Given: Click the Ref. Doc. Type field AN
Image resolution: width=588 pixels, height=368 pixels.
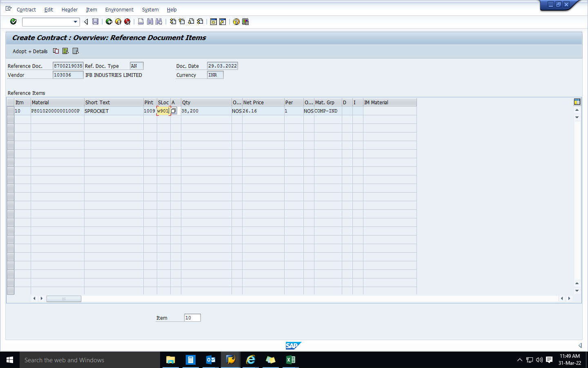Looking at the screenshot, I should (x=137, y=66).
